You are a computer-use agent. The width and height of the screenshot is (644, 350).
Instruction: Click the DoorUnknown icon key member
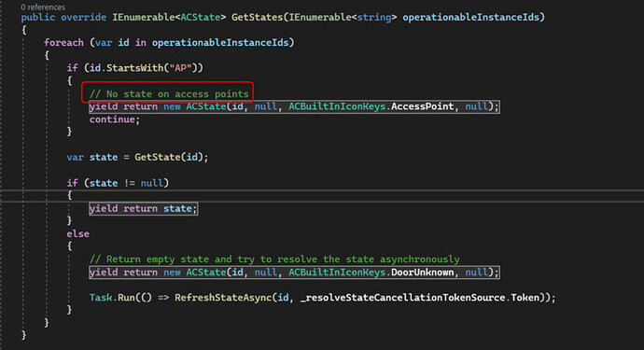[x=422, y=273]
